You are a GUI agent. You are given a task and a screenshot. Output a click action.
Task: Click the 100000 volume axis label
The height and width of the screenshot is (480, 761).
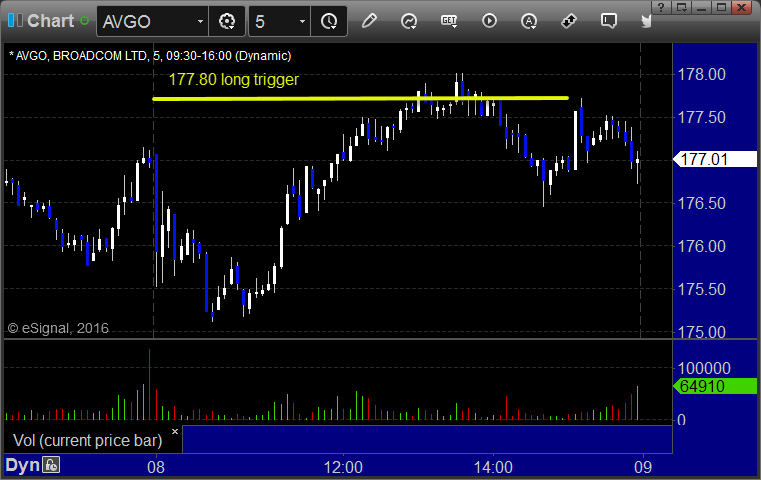coord(704,368)
